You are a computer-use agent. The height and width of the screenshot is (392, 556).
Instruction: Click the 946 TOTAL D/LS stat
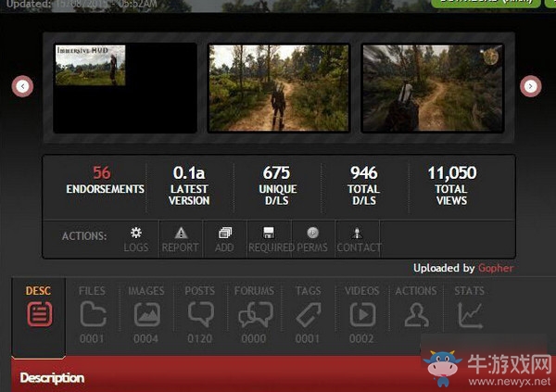coord(364,185)
